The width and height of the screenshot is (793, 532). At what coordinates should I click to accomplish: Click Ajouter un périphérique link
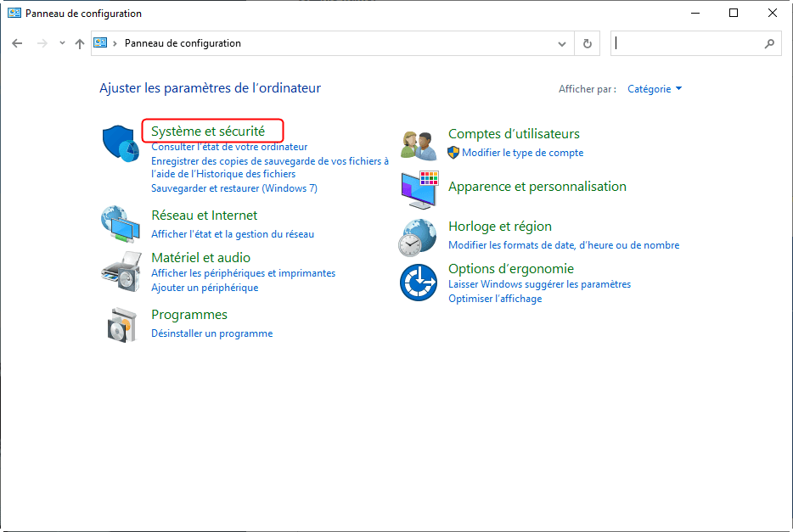click(x=205, y=288)
